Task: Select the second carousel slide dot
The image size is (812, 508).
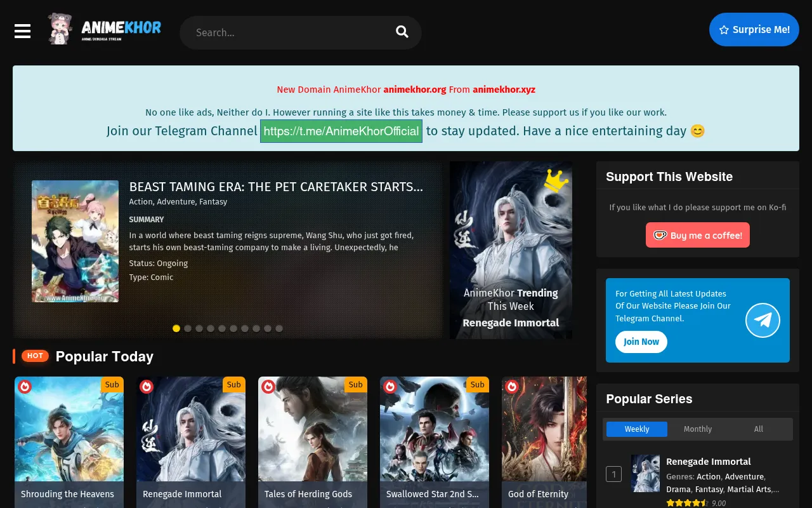Action: 188,328
